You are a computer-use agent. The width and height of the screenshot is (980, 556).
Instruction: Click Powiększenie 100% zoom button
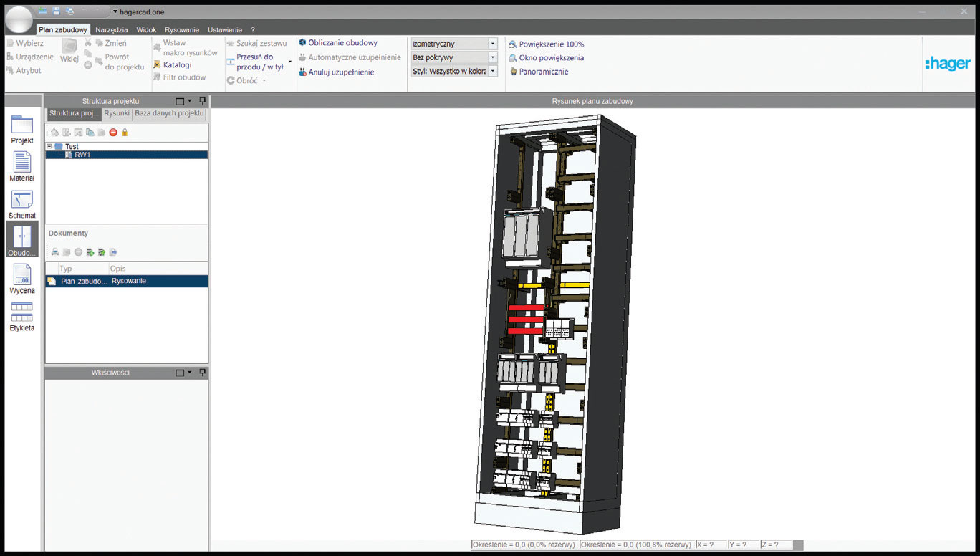point(546,44)
